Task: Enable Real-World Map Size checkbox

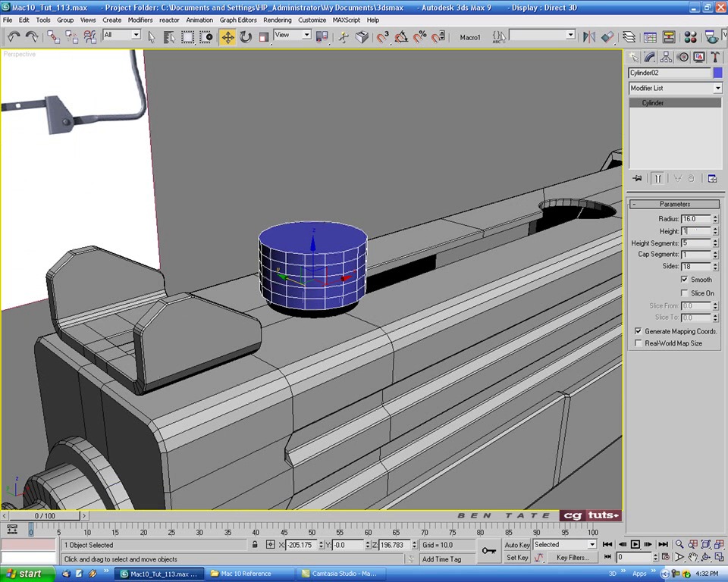Action: (x=638, y=343)
